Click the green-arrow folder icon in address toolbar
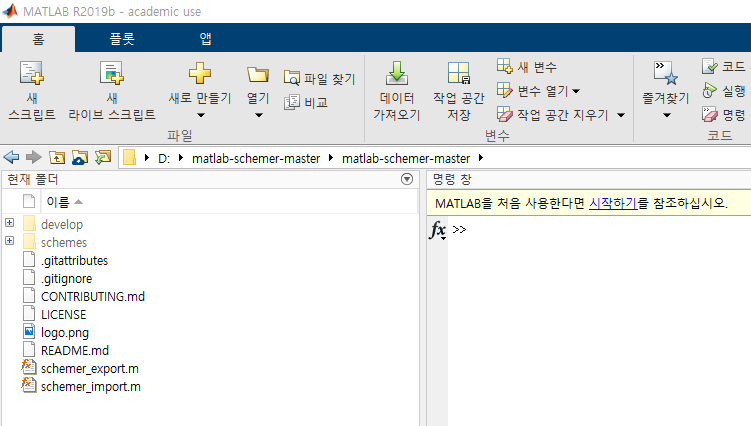751x426 pixels. click(103, 157)
